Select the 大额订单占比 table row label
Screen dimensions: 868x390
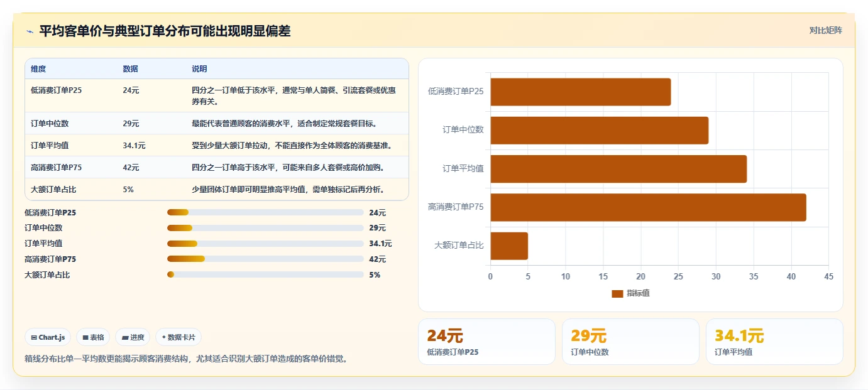point(53,190)
